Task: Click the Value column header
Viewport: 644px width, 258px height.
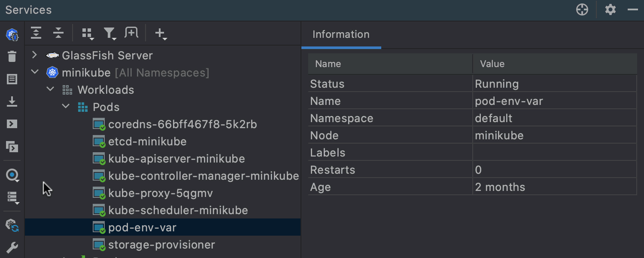Action: pos(555,64)
